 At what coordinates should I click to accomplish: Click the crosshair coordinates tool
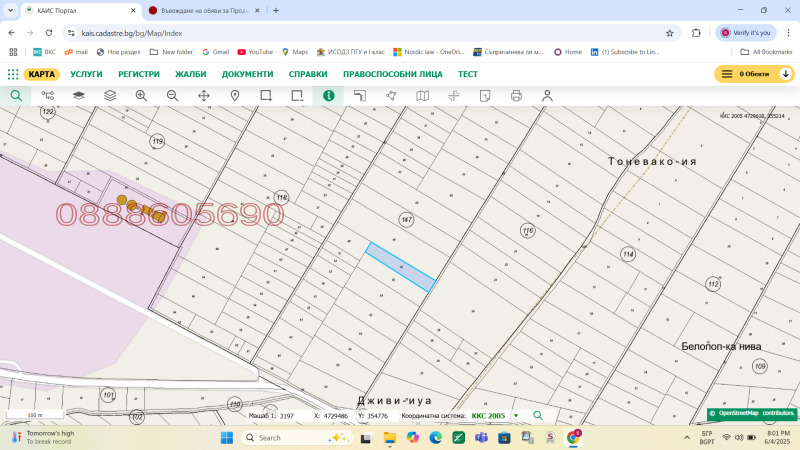[x=454, y=96]
